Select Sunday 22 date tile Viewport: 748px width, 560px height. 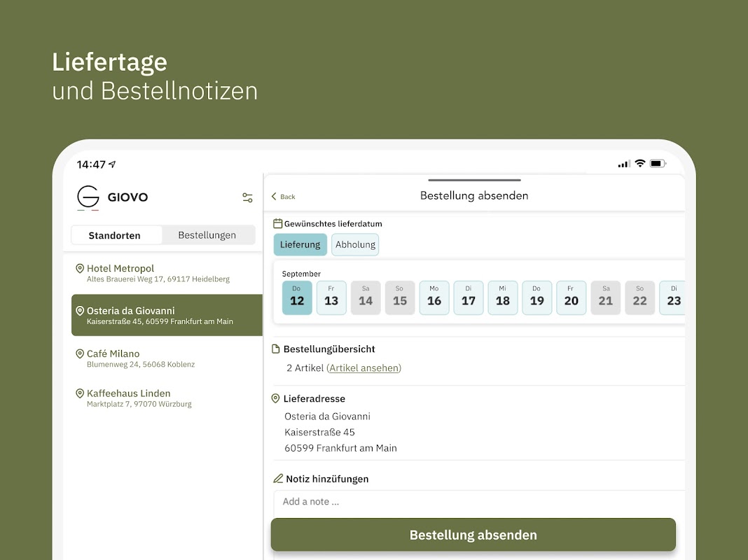640,297
